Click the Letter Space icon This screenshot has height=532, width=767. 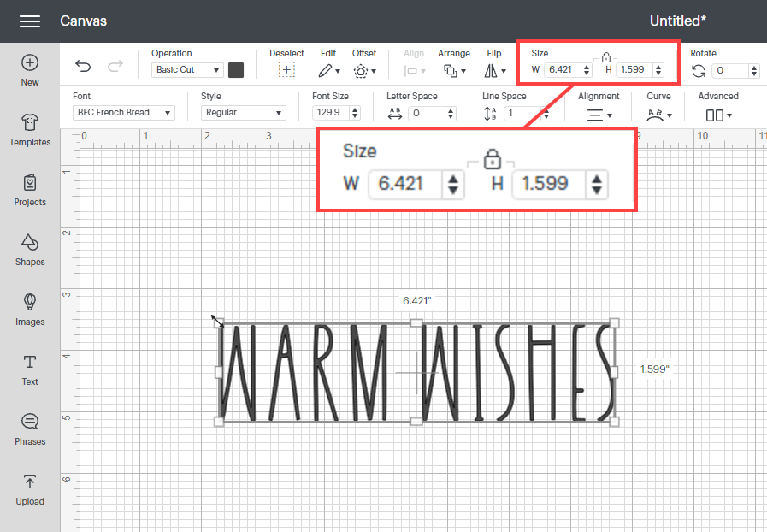[x=395, y=114]
